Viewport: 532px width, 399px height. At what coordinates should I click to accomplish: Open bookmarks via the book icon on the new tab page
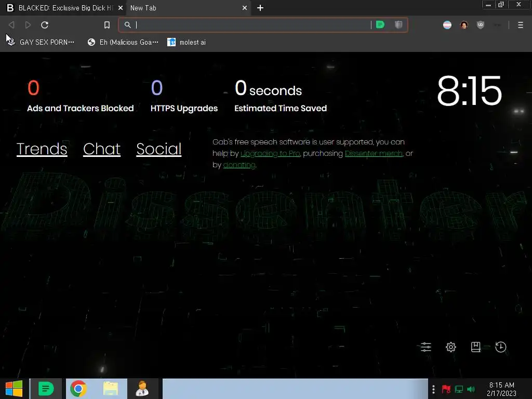tap(476, 347)
